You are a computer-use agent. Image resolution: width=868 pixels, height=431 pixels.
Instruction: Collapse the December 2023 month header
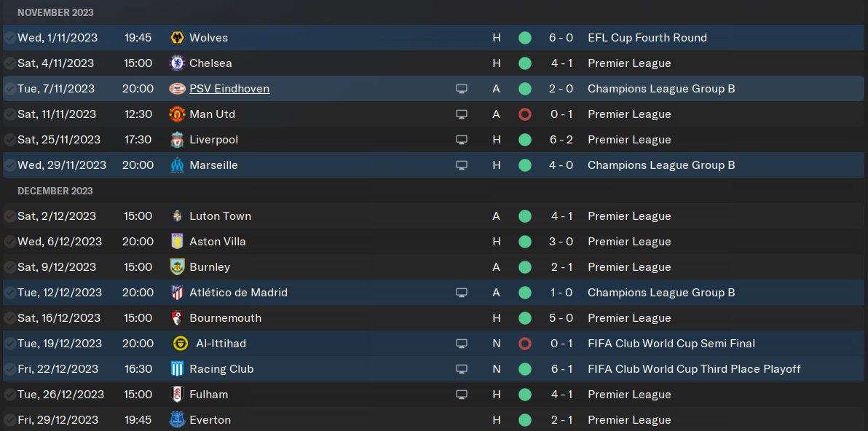[x=55, y=191]
